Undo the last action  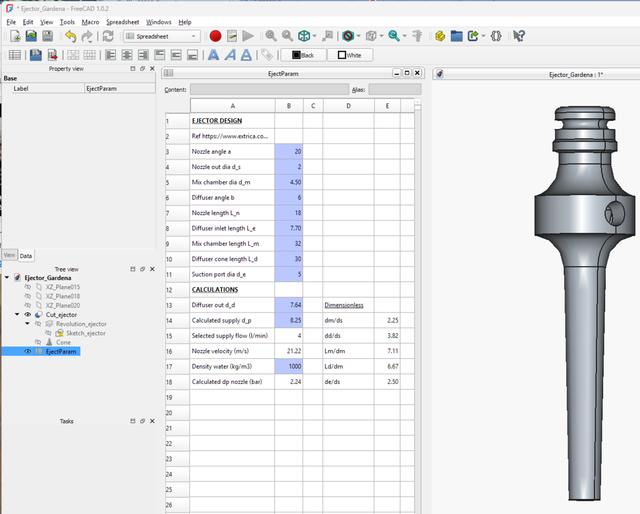click(71, 36)
